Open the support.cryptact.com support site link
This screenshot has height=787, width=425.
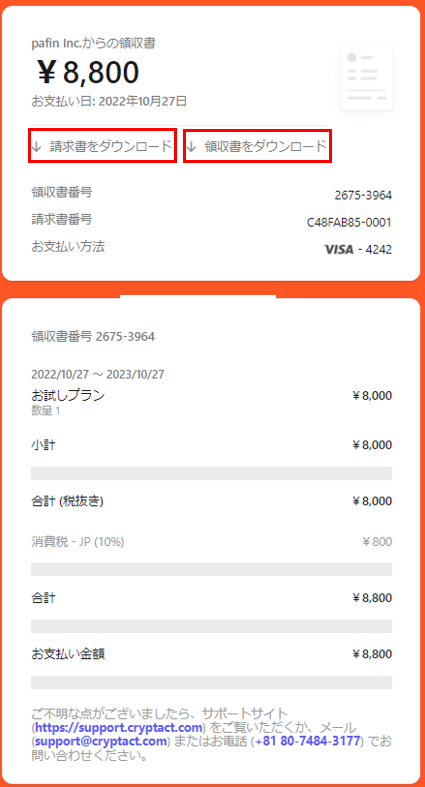click(119, 727)
